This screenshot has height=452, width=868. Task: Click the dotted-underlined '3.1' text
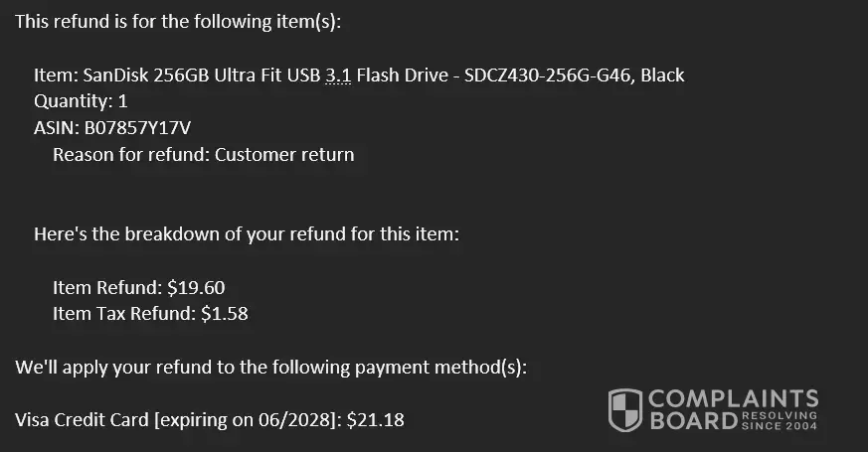tap(337, 75)
